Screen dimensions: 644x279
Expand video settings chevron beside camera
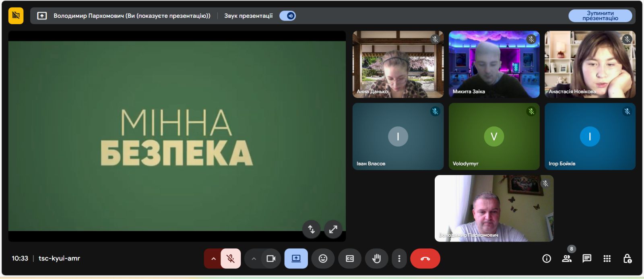pos(254,258)
